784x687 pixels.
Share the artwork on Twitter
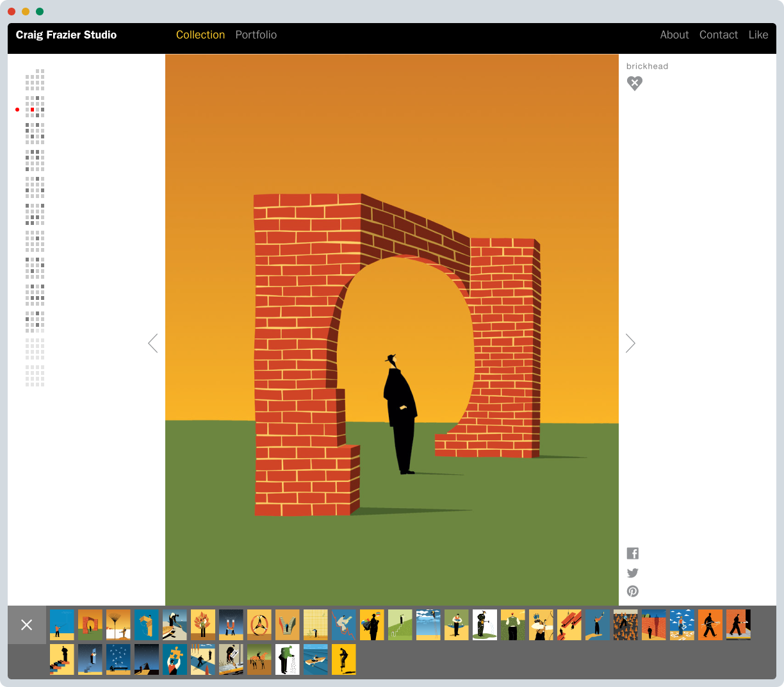pos(633,573)
